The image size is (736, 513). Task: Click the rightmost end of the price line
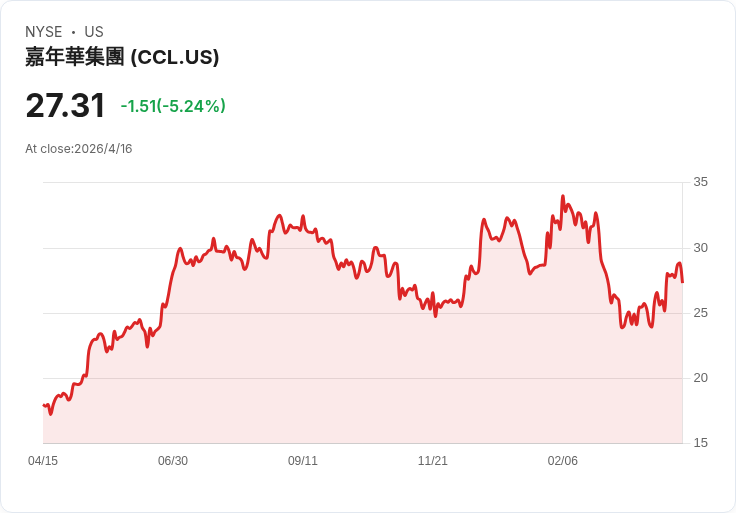click(682, 281)
